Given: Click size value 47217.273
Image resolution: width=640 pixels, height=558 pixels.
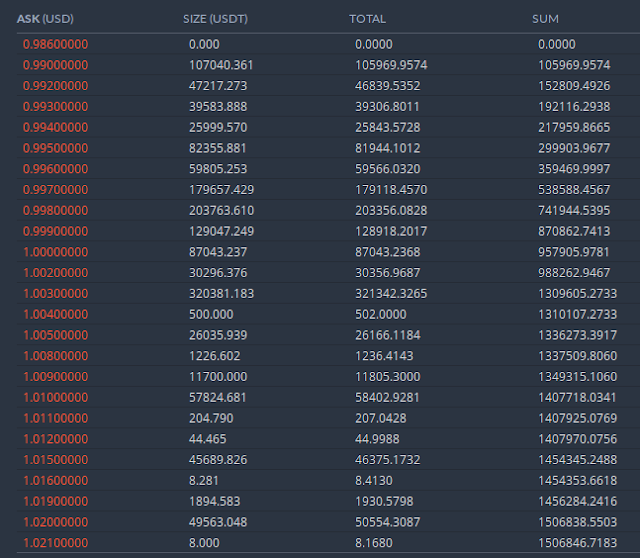Looking at the screenshot, I should (x=218, y=86).
